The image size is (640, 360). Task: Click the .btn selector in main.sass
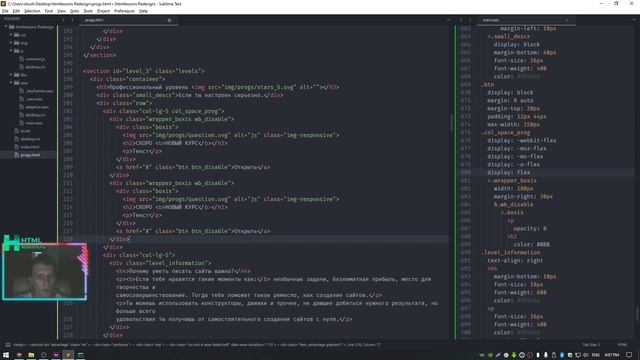click(487, 84)
